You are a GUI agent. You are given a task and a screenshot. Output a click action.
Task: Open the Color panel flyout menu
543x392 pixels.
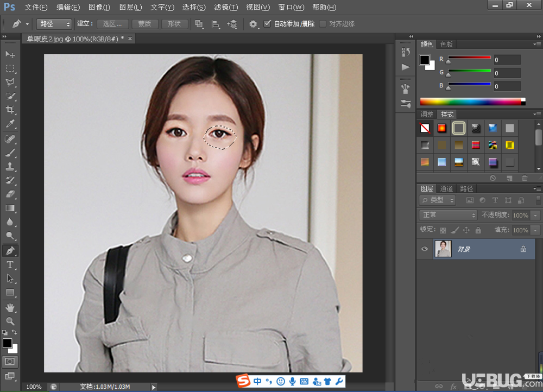(537, 45)
